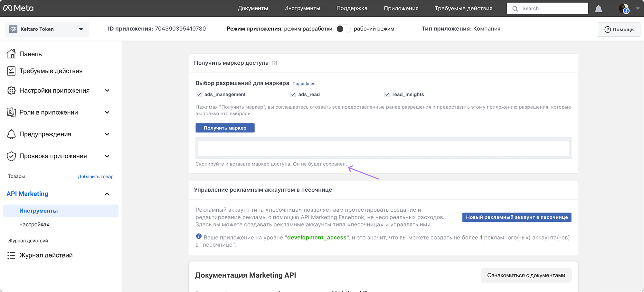Click the Журнал действий list icon
Image resolution: width=644 pixels, height=292 pixels.
[x=11, y=255]
